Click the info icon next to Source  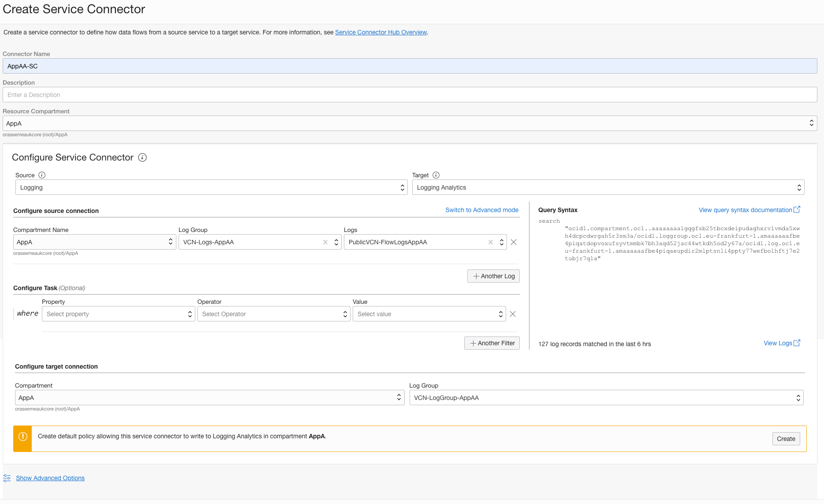pyautogui.click(x=42, y=175)
